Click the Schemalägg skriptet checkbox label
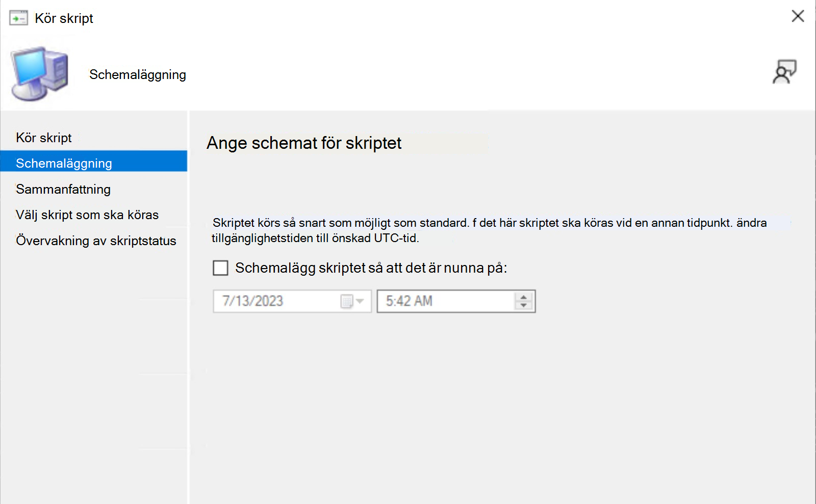The height and width of the screenshot is (504, 816). pos(371,268)
